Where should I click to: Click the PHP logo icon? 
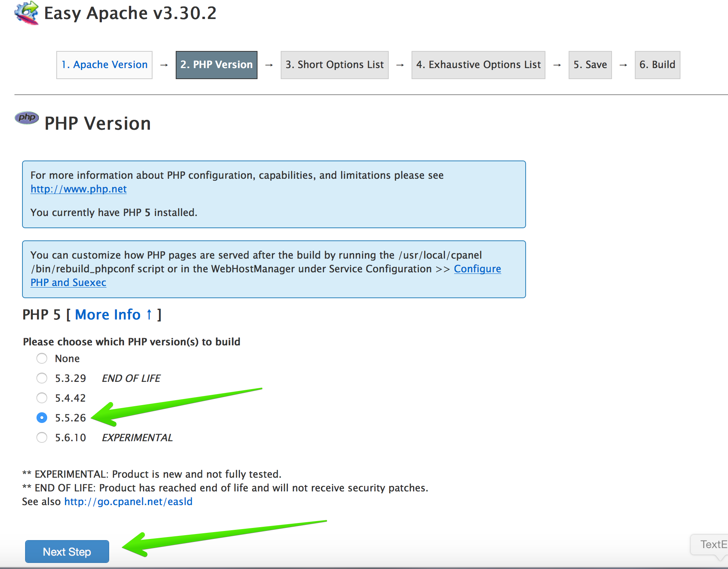point(27,118)
